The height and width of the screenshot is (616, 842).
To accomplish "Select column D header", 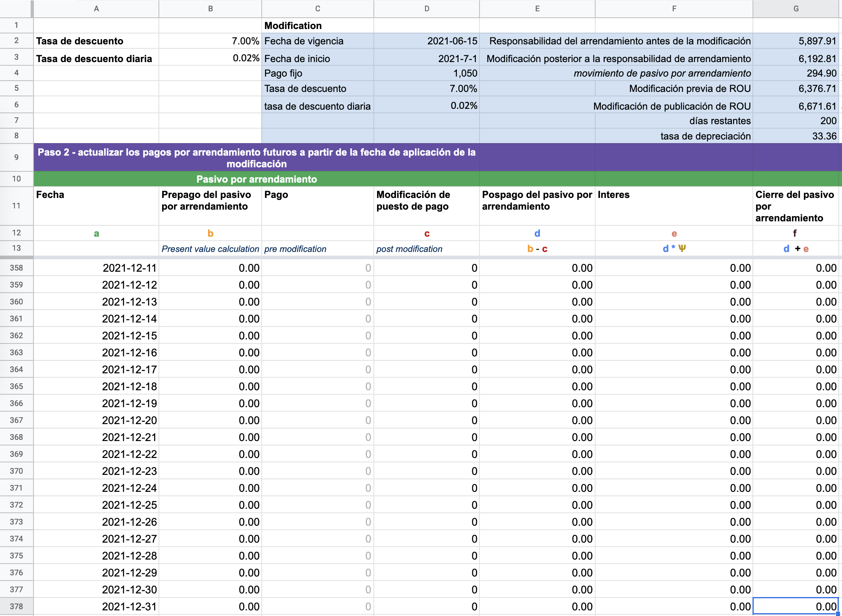I will (427, 8).
